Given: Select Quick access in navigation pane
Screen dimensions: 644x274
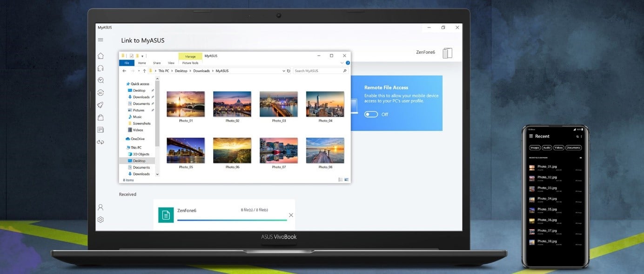Looking at the screenshot, I should [137, 84].
